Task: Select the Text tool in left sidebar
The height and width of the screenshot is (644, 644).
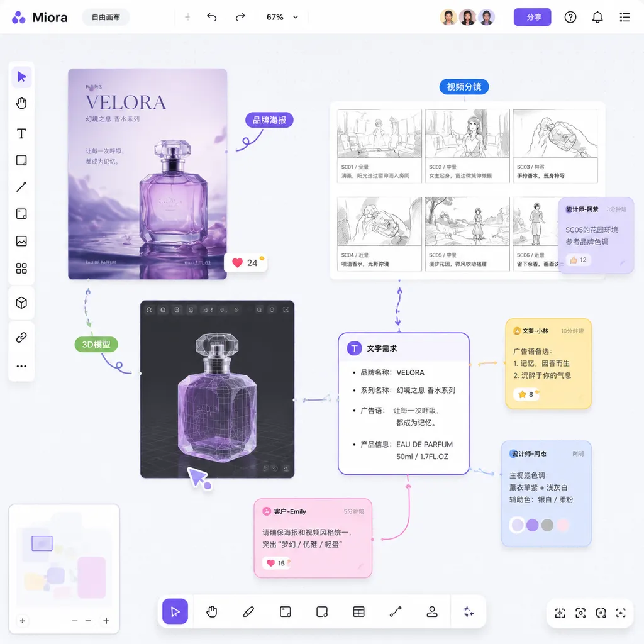Action: pyautogui.click(x=21, y=133)
